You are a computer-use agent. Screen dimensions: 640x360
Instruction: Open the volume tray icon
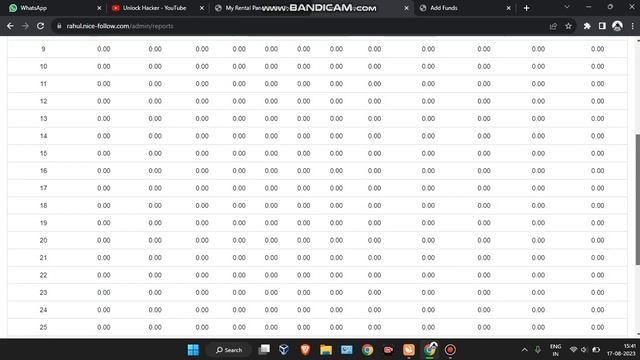584,350
